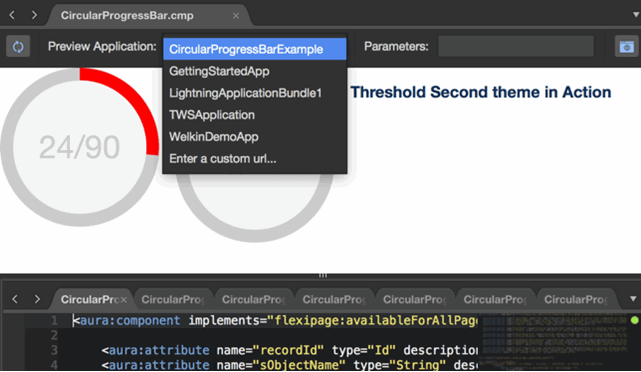This screenshot has height=372, width=641.
Task: Select WelkinDemoApp preview application
Action: [x=255, y=137]
